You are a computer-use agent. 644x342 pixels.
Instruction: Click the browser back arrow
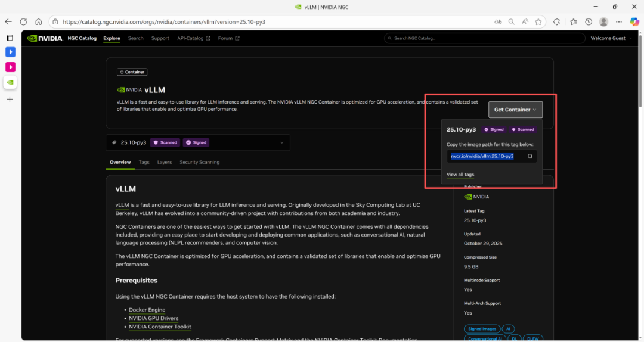click(x=8, y=21)
